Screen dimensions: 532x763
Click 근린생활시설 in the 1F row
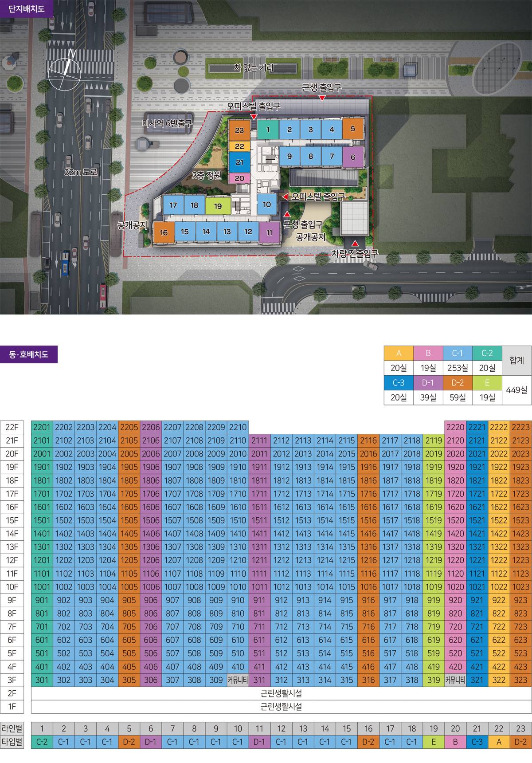point(282,707)
